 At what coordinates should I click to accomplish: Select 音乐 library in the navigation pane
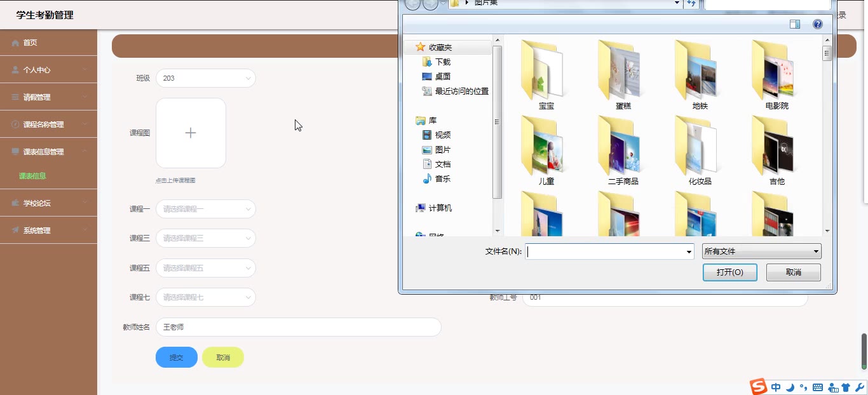pyautogui.click(x=442, y=179)
